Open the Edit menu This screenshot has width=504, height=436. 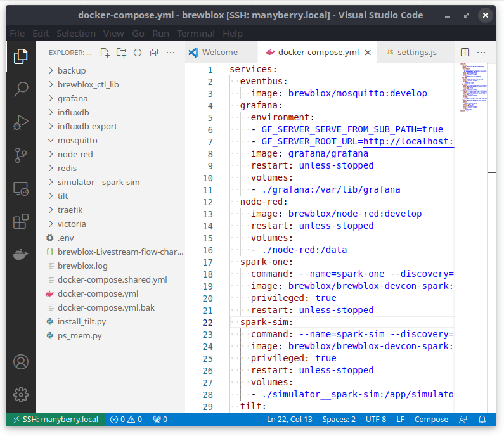(41, 34)
